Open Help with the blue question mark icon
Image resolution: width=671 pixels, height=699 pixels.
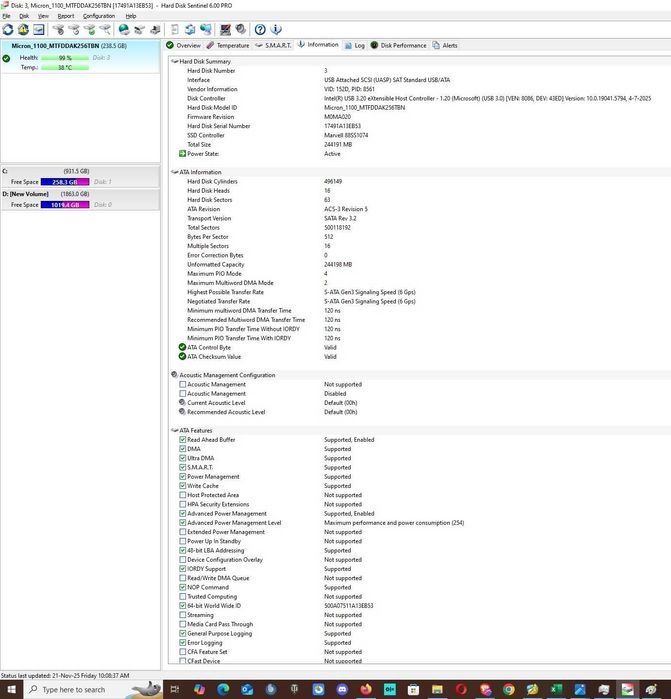click(x=260, y=30)
